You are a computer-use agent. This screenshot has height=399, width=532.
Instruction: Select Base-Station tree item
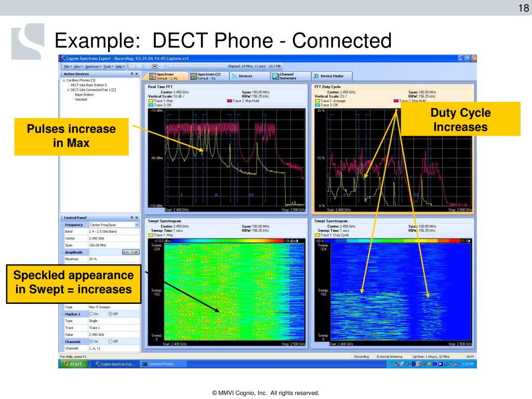[x=84, y=95]
